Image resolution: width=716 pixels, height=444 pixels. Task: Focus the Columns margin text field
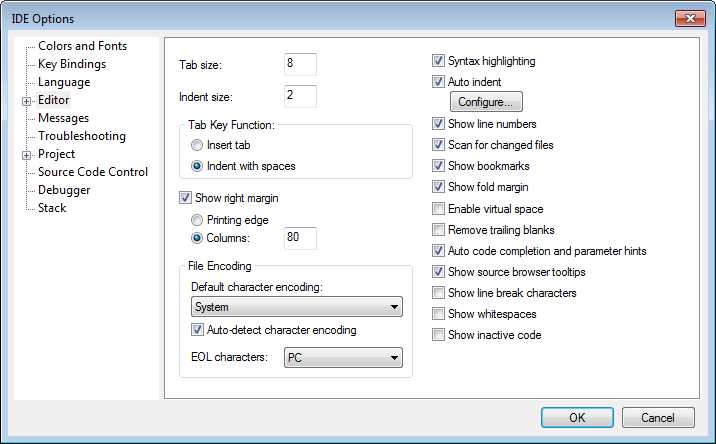[x=300, y=239]
